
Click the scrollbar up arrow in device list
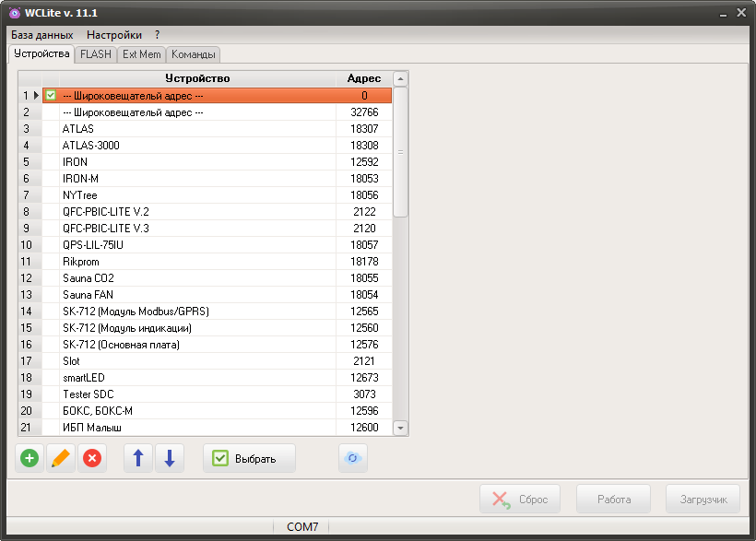pos(400,79)
